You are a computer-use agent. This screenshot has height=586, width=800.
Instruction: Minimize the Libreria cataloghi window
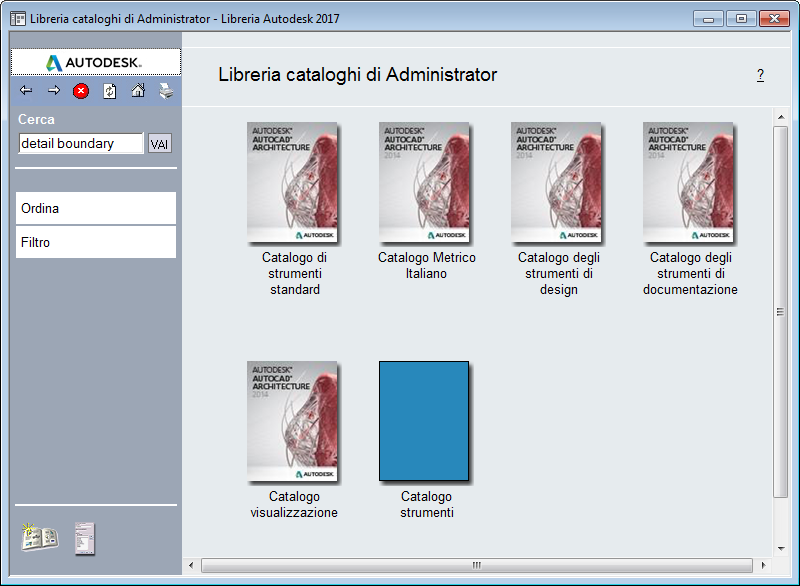[x=708, y=19]
